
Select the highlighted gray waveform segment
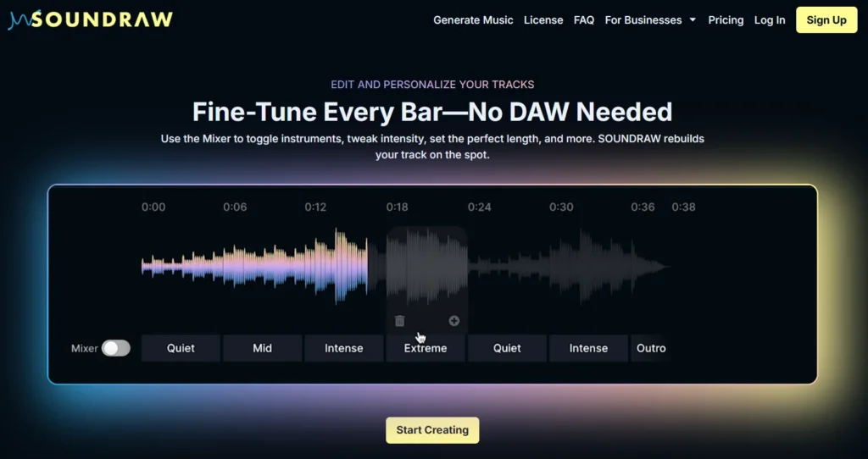click(426, 266)
